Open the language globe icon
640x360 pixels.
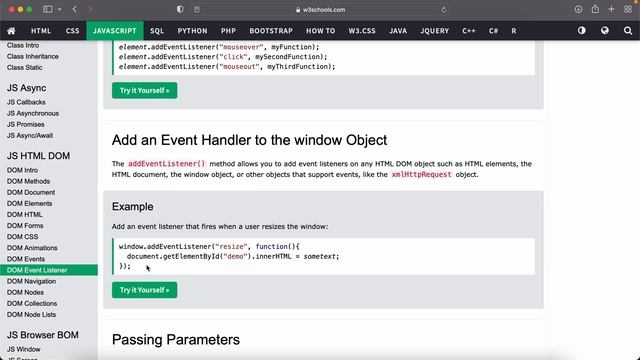click(x=604, y=31)
